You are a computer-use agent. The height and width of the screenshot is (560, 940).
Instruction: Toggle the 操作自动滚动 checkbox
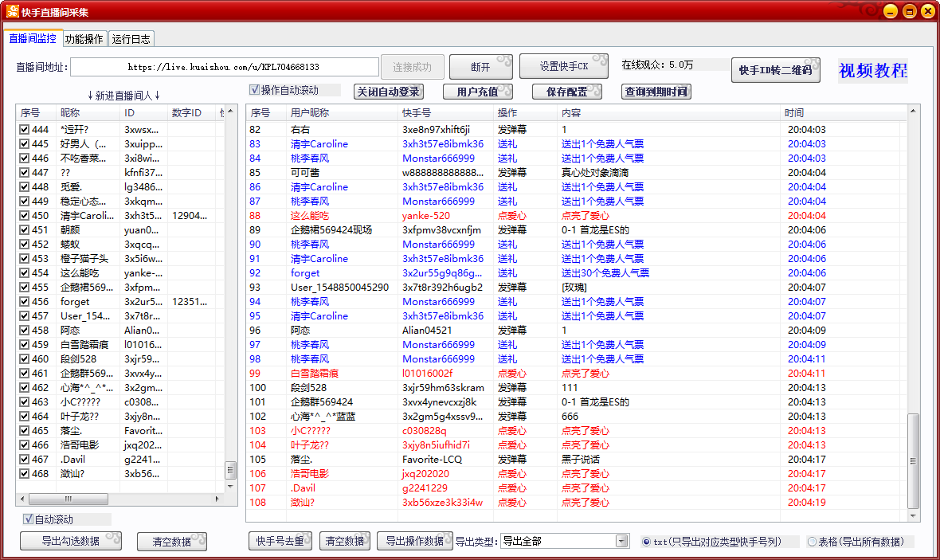point(255,90)
